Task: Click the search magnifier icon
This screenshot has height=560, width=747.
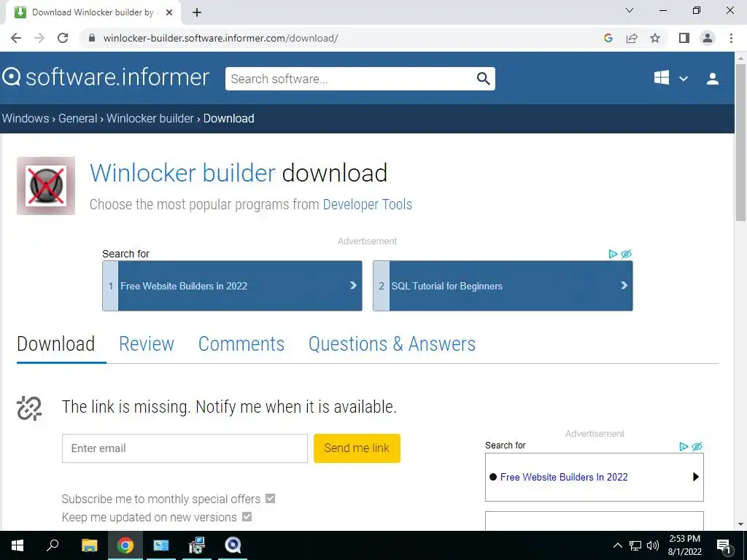Action: click(x=483, y=79)
